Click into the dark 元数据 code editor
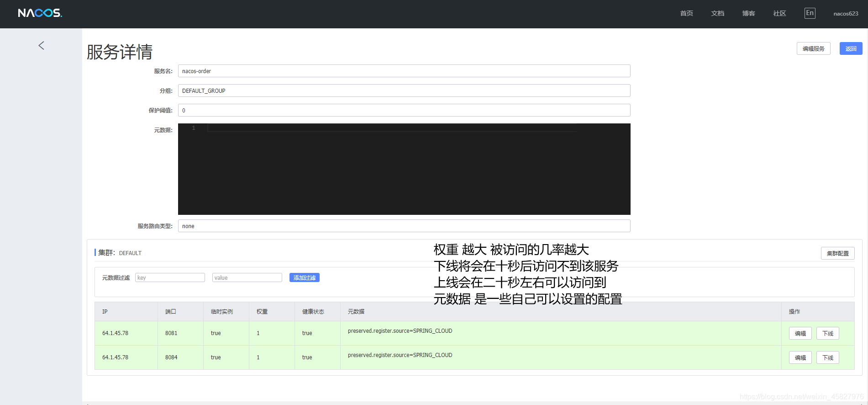868x405 pixels. click(404, 169)
